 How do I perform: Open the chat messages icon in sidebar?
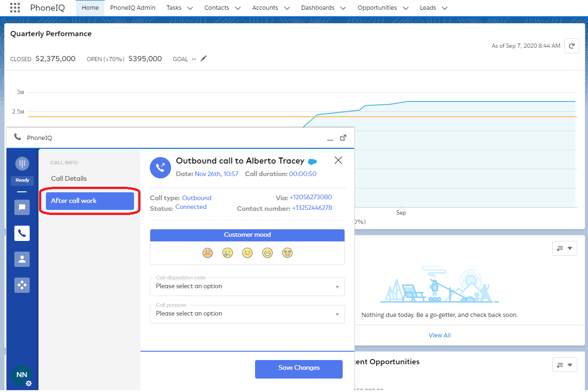pyautogui.click(x=22, y=208)
